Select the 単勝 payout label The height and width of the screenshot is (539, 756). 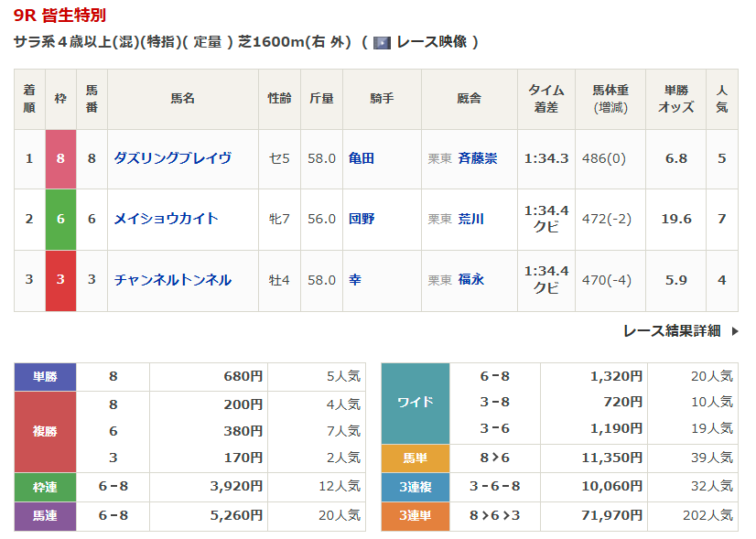tap(45, 376)
